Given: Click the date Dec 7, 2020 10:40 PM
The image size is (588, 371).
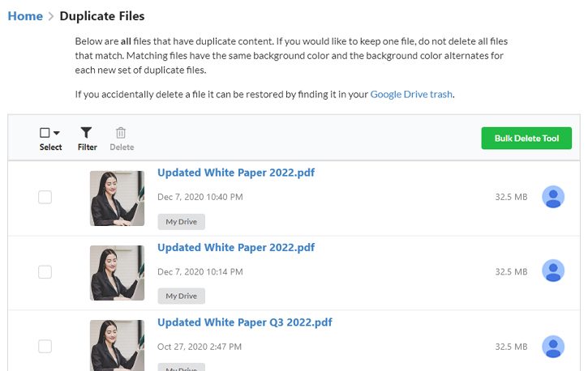Looking at the screenshot, I should (200, 197).
